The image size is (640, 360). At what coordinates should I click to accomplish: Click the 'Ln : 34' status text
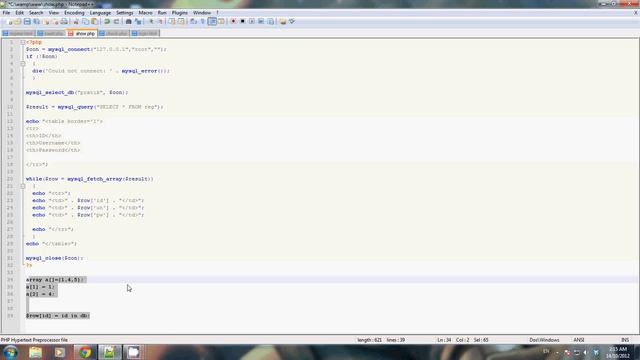pos(444,340)
